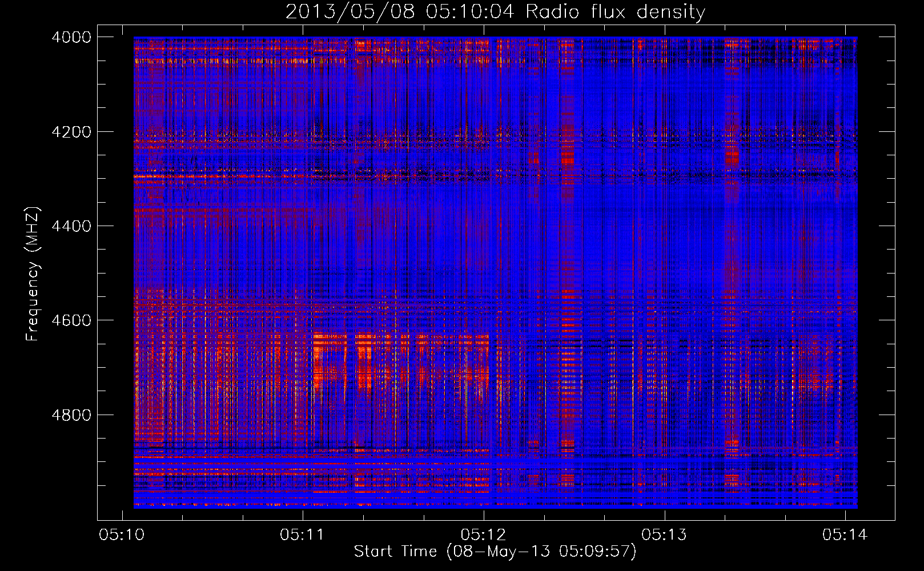This screenshot has width=924, height=571.
Task: Click the "Frequency (MHZ)" axis label
Action: [x=33, y=274]
